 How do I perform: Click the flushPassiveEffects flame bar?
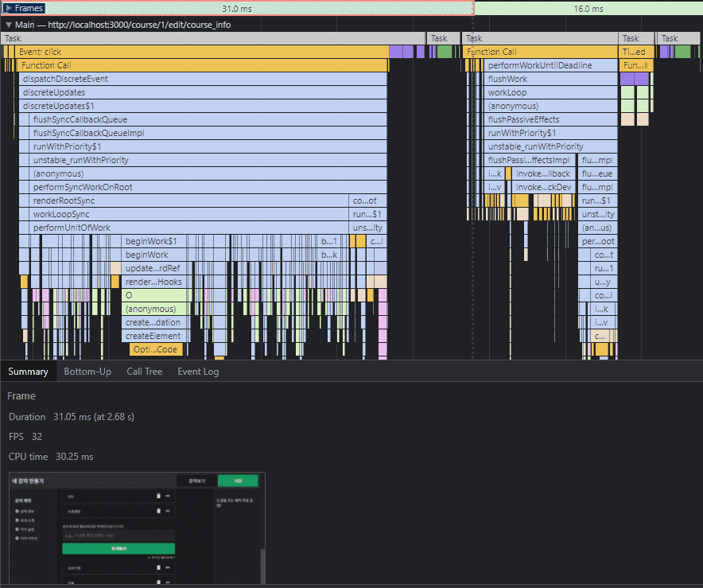550,119
